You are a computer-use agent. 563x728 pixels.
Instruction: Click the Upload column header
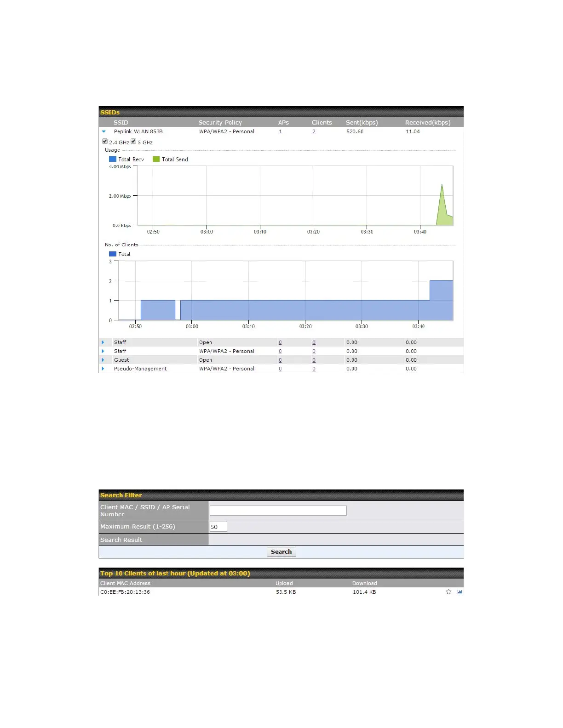[284, 583]
